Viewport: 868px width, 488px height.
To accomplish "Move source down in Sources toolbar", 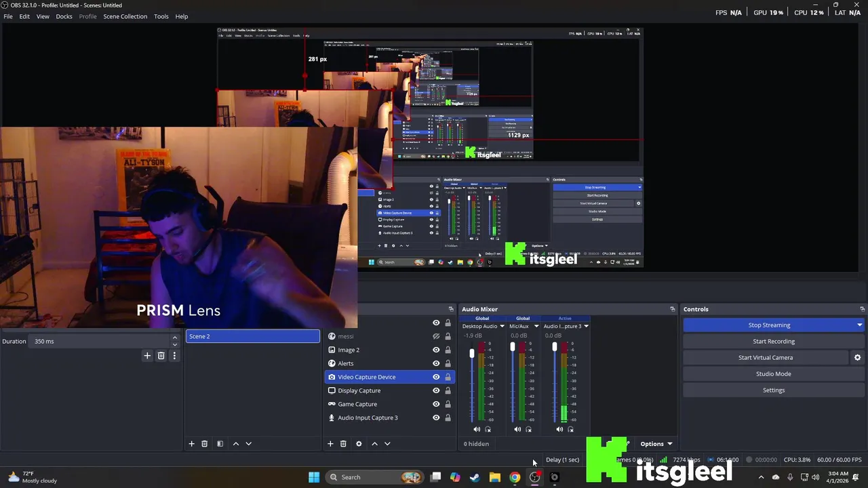I will click(387, 443).
